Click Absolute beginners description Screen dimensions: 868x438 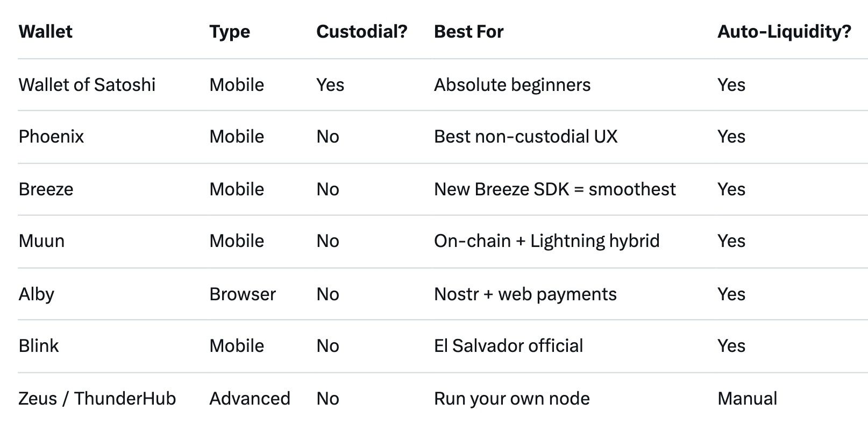tap(512, 84)
